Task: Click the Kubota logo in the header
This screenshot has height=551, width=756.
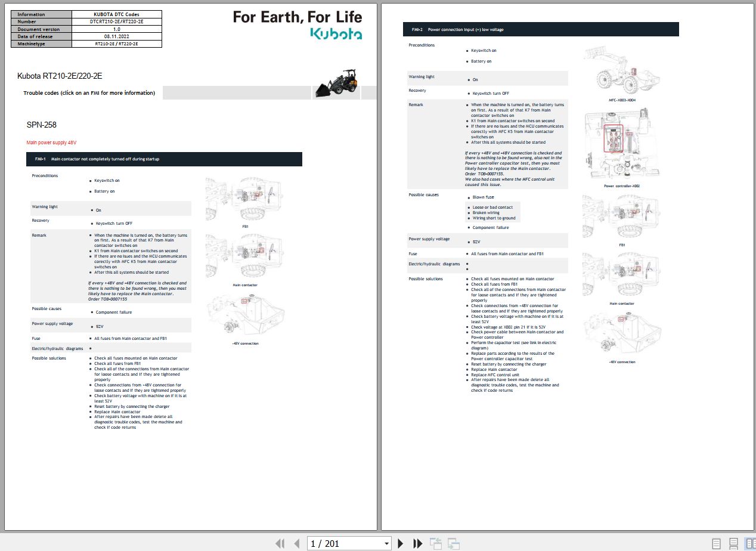Action: coord(336,33)
